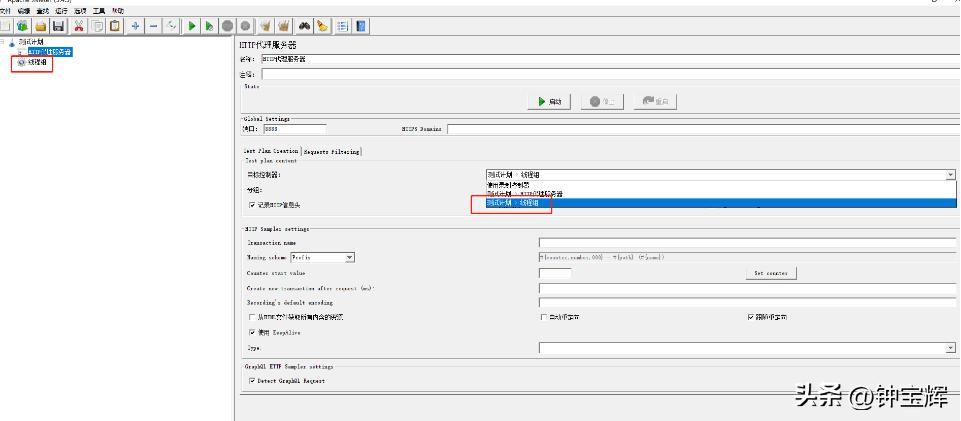Select 测试计划 label in the tree
The height and width of the screenshot is (421, 961).
coord(31,42)
